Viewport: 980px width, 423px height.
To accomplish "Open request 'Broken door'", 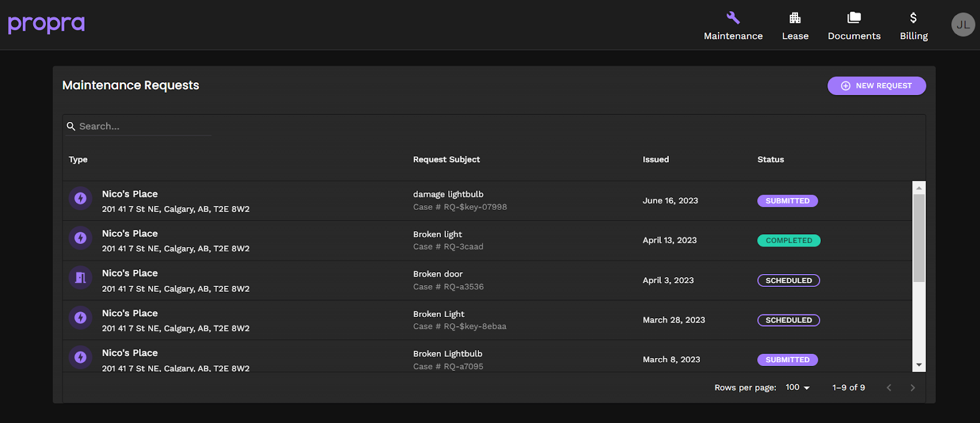I will pos(438,274).
